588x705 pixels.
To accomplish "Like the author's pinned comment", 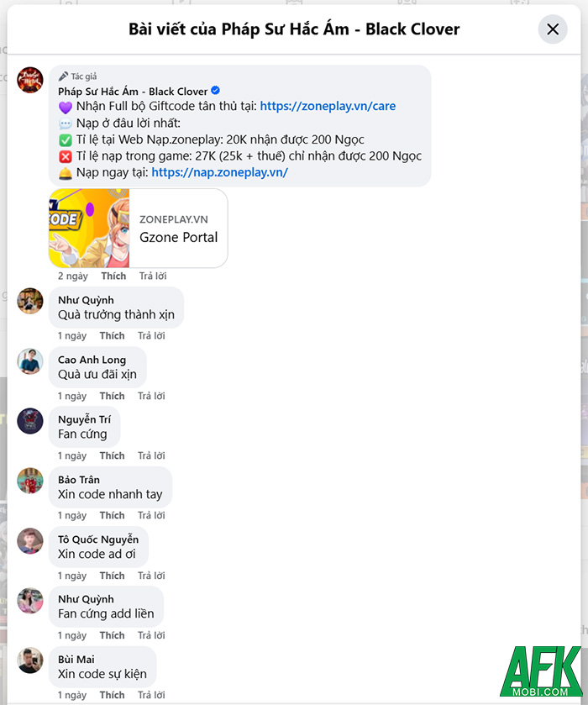I will 113,276.
